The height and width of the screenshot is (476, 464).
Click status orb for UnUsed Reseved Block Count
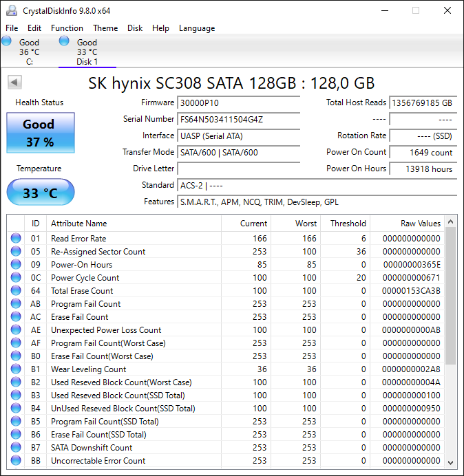pos(16,408)
